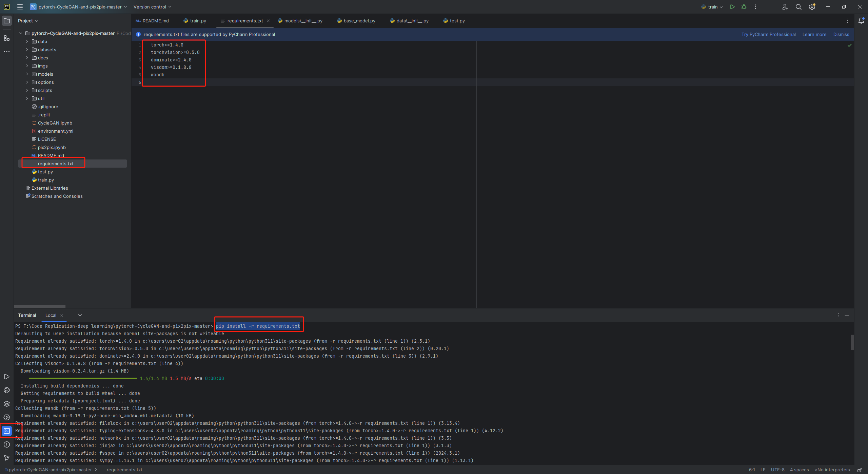868x474 pixels.
Task: Open the train run configuration dropdown
Action: point(713,7)
